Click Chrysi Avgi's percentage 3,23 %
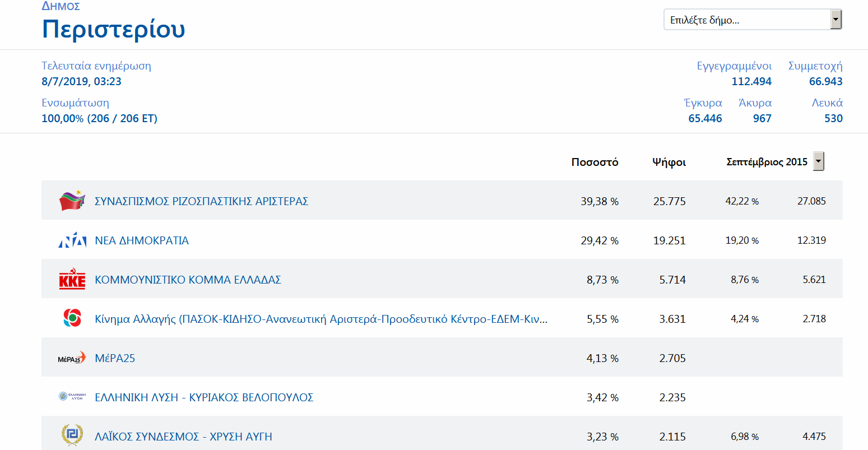 (x=603, y=437)
